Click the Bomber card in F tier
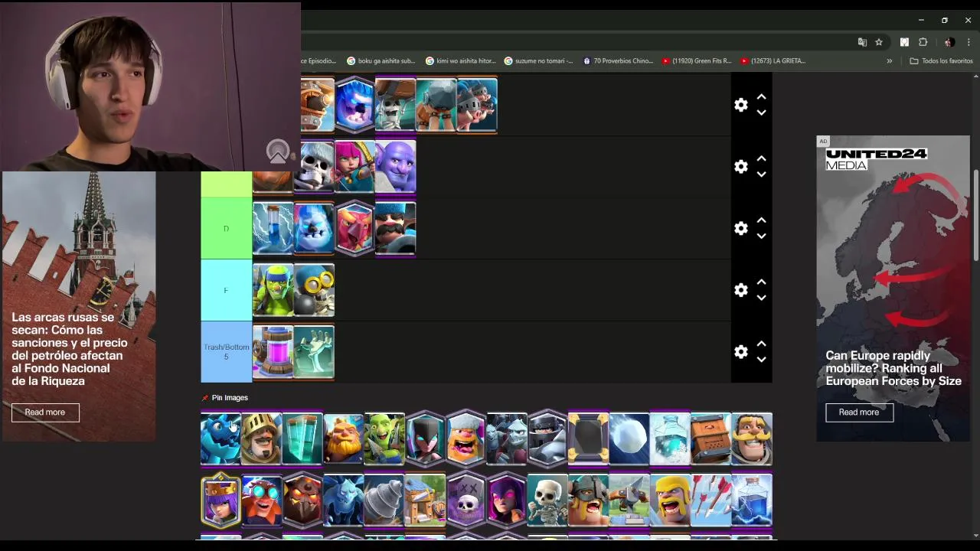Viewport: 980px width, 551px height. pos(314,290)
